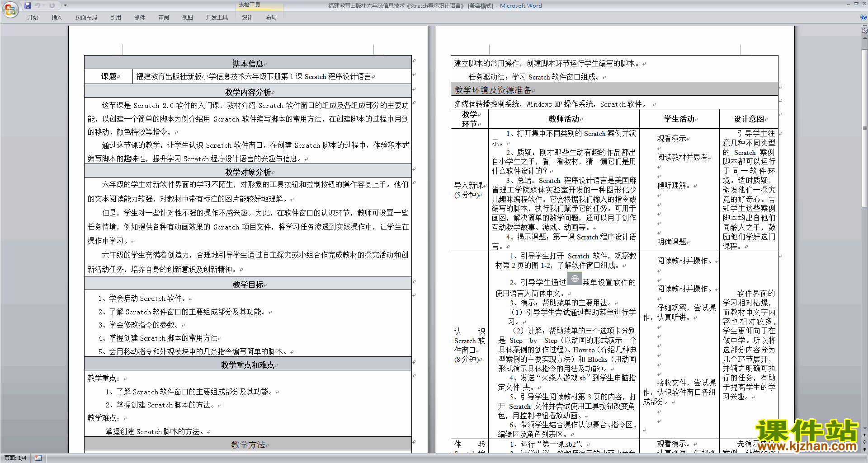The image size is (868, 463).
Task: Save the document with the floppy icon
Action: [28, 5]
